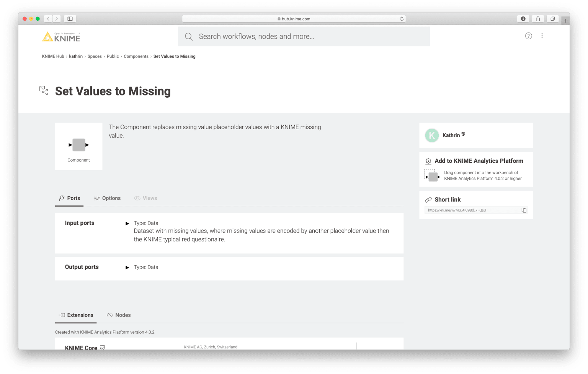588x374 pixels.
Task: Go forward in Safari
Action: [57, 19]
